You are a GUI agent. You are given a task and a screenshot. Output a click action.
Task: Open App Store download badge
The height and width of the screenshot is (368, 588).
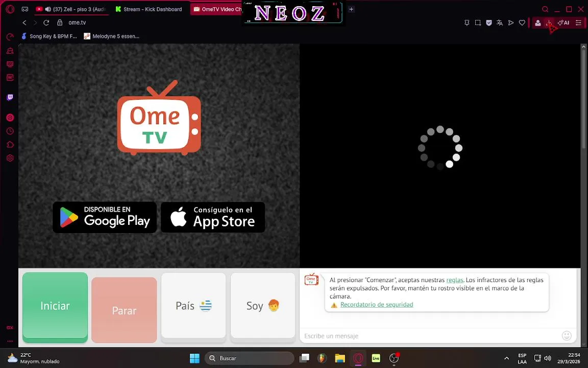tap(213, 217)
